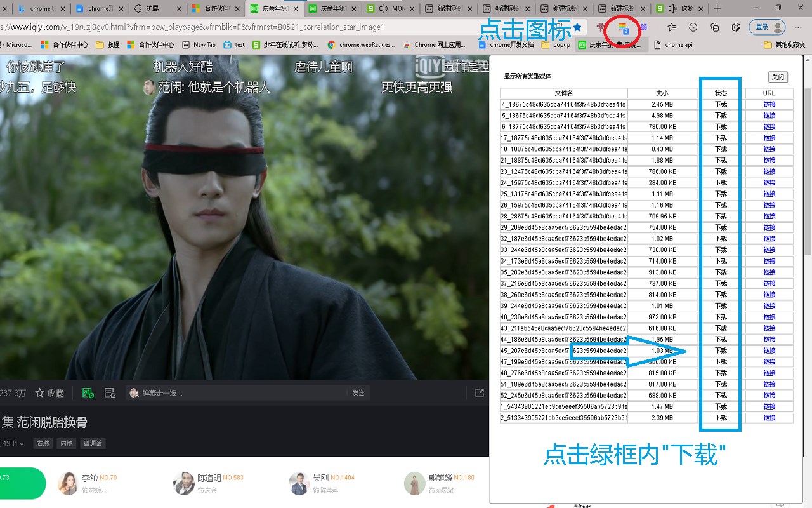Screen dimensions: 812x508
Task: Click 关闭 to close media list
Action: [778, 77]
